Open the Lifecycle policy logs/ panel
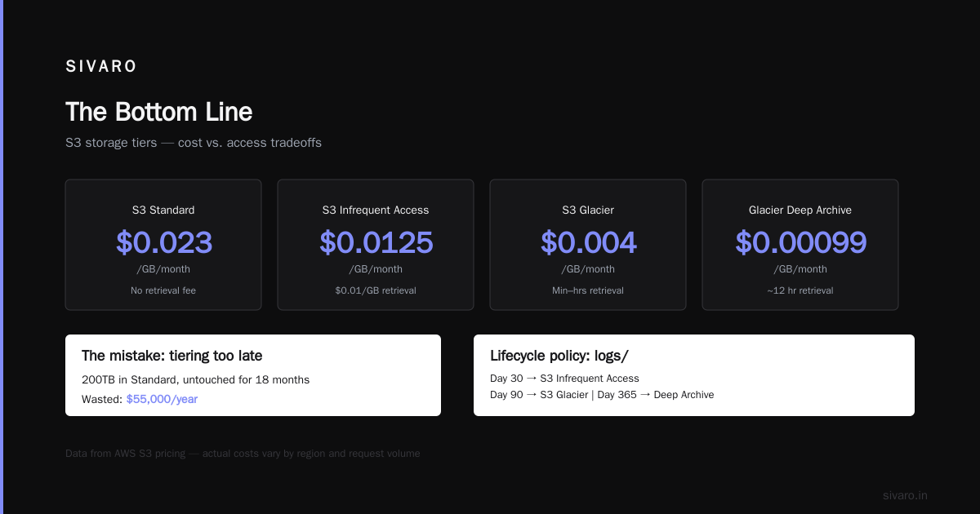Viewport: 980px width, 514px height. click(694, 375)
